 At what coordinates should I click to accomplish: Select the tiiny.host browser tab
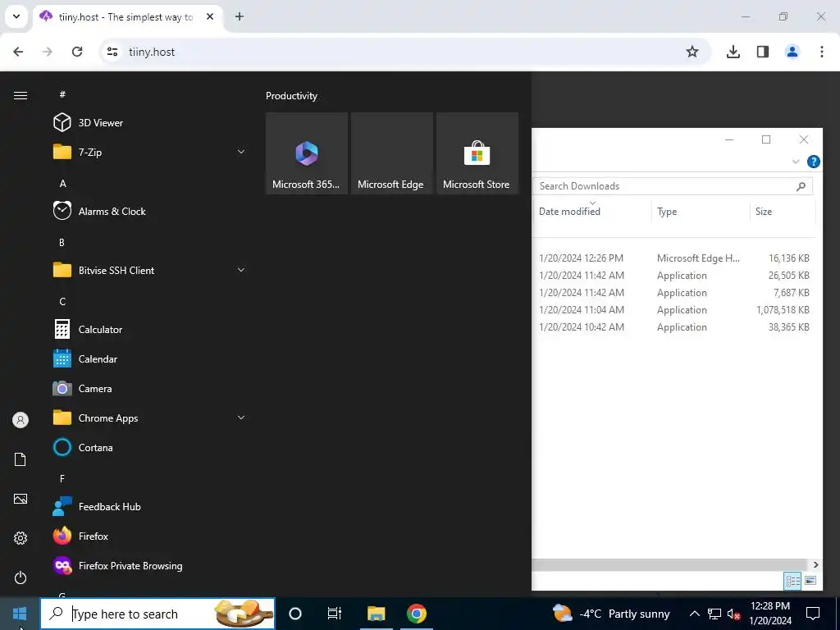[x=125, y=16]
